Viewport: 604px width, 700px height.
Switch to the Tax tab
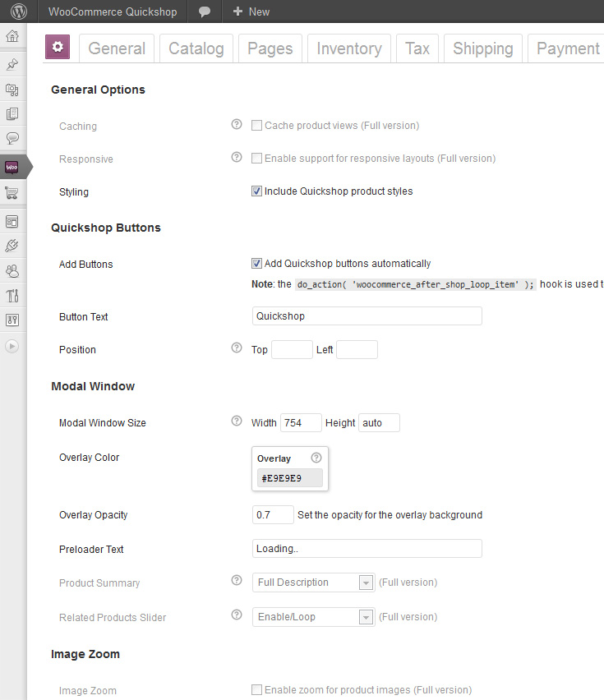click(417, 48)
